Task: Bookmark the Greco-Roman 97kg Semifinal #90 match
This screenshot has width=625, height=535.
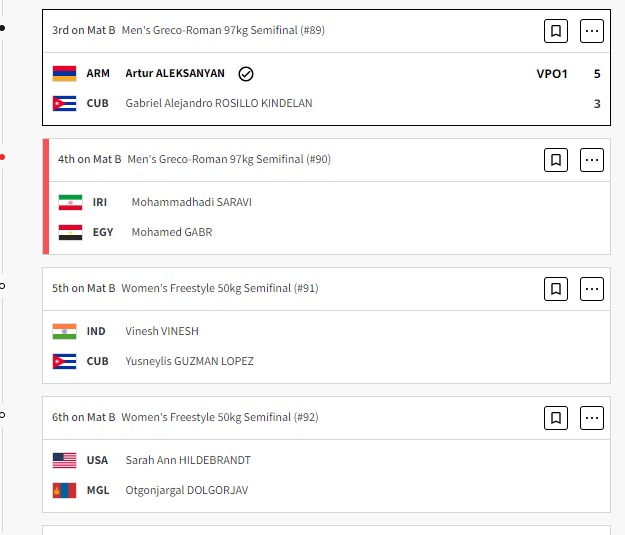Action: 556,160
